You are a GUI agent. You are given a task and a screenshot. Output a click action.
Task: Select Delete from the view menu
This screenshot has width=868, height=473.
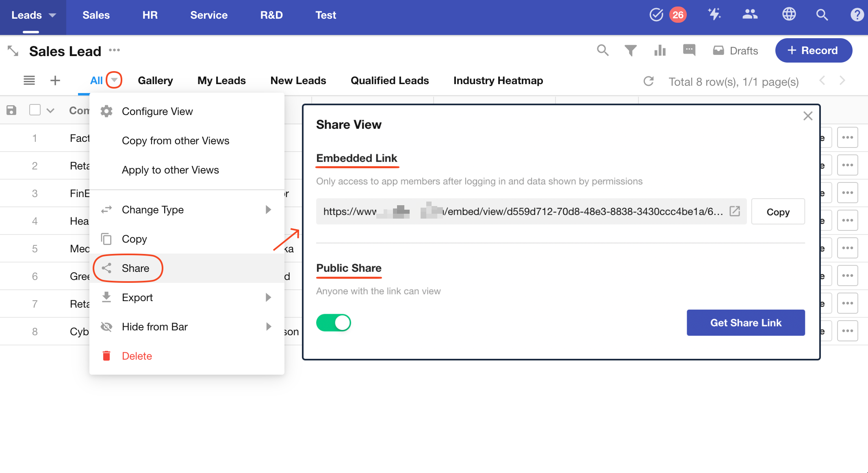137,356
